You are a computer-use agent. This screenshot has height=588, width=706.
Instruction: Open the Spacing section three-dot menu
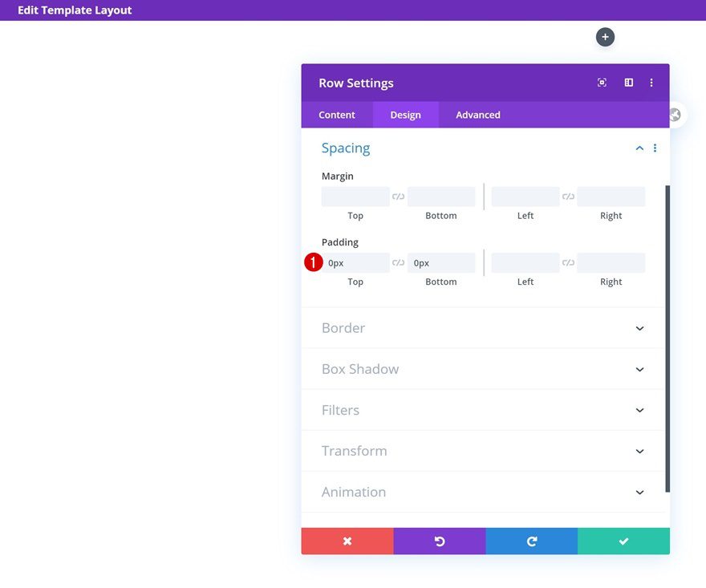click(x=655, y=148)
